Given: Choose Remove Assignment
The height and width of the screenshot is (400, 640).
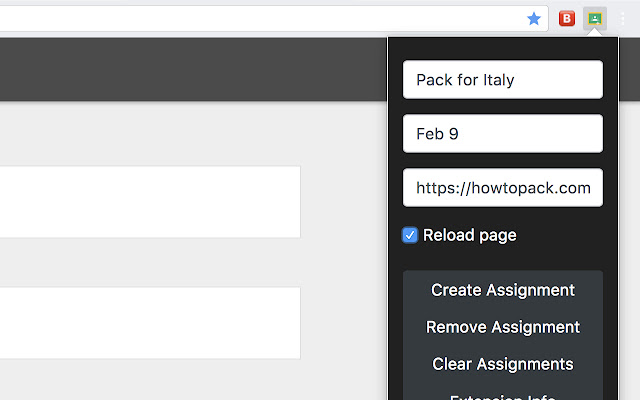Looking at the screenshot, I should point(502,327).
